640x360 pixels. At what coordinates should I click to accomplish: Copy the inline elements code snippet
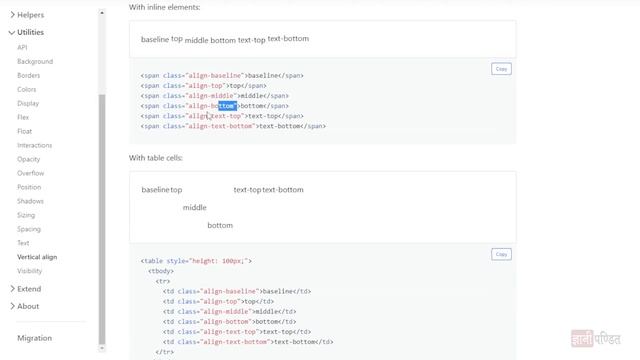pyautogui.click(x=501, y=69)
